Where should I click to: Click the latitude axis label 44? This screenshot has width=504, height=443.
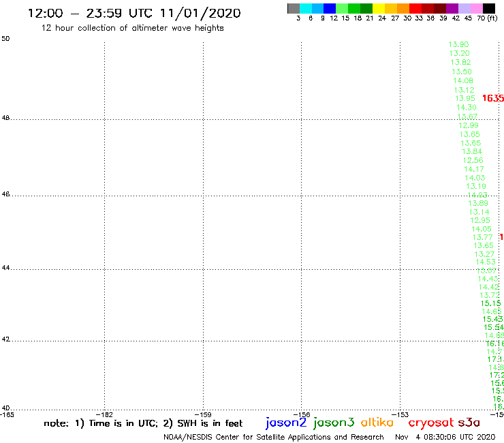pyautogui.click(x=5, y=268)
